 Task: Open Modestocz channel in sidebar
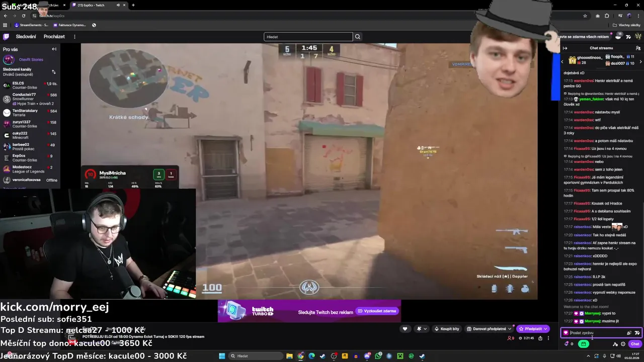[x=30, y=169]
